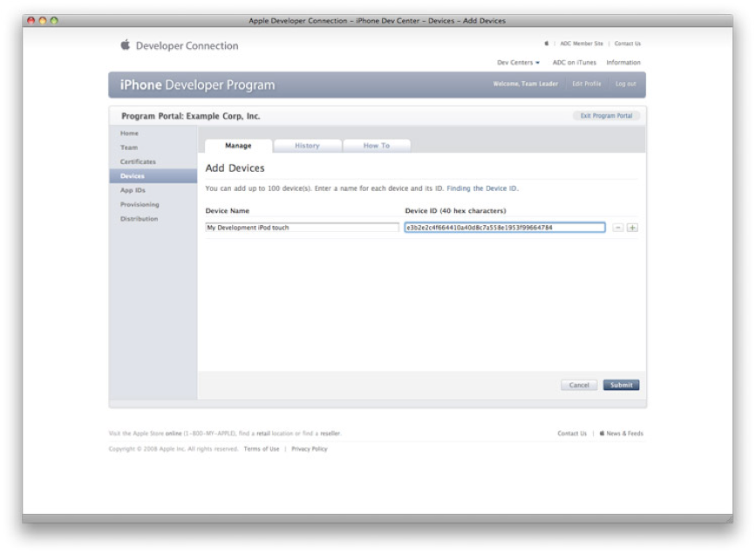Image resolution: width=756 pixels, height=554 pixels.
Task: Open the Apple Store online link
Action: point(174,434)
